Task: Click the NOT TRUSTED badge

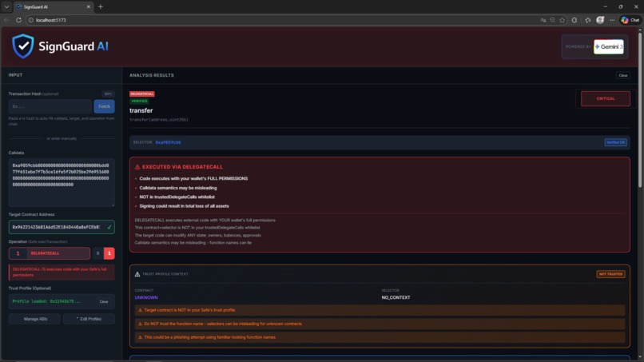Action: pyautogui.click(x=610, y=274)
